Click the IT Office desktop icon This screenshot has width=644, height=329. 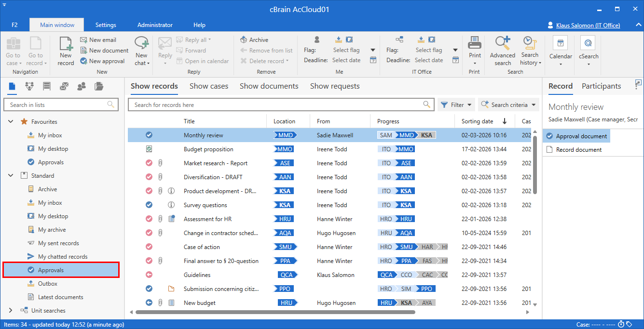(x=432, y=39)
